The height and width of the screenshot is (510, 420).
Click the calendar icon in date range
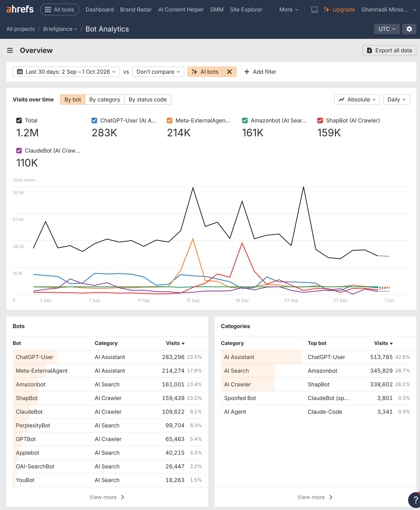coord(20,72)
